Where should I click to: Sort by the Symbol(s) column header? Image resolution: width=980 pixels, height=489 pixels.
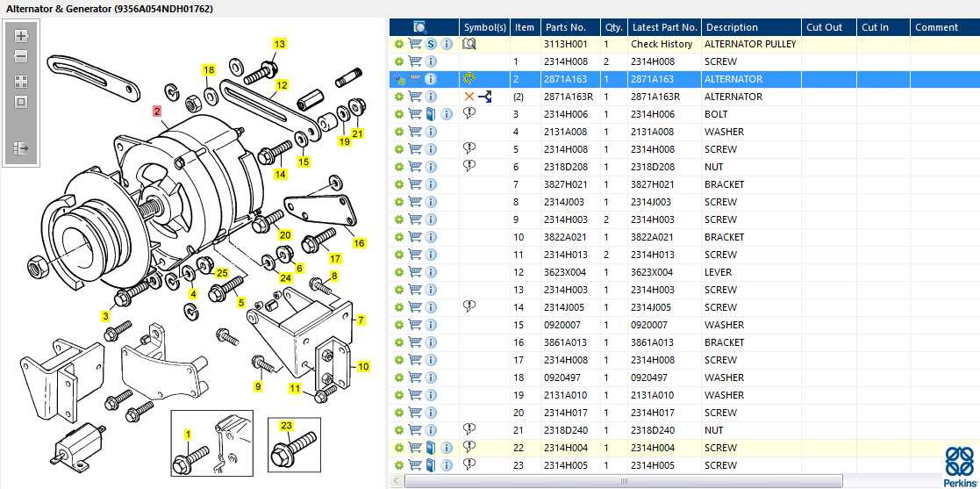click(x=485, y=27)
